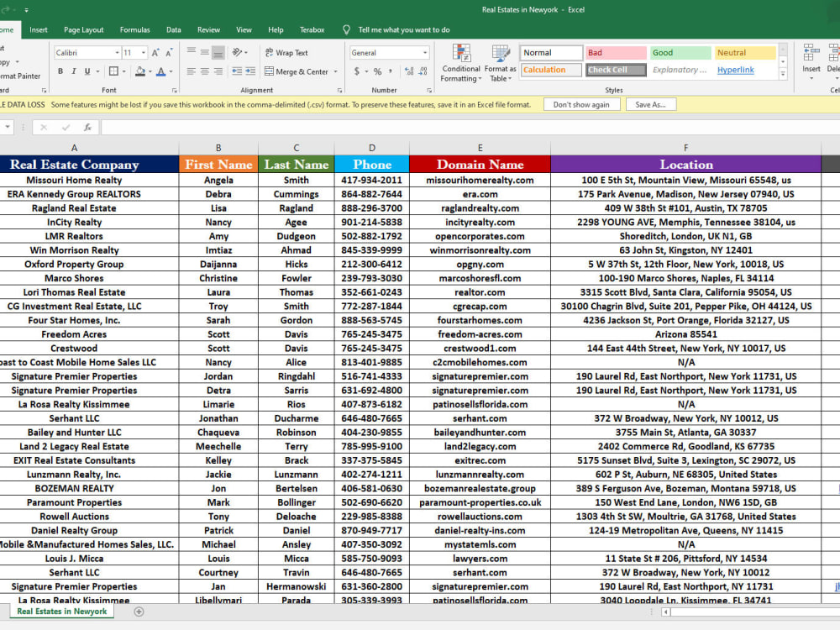Image resolution: width=840 pixels, height=630 pixels.
Task: Open the Page Layout tab
Action: pos(83,30)
